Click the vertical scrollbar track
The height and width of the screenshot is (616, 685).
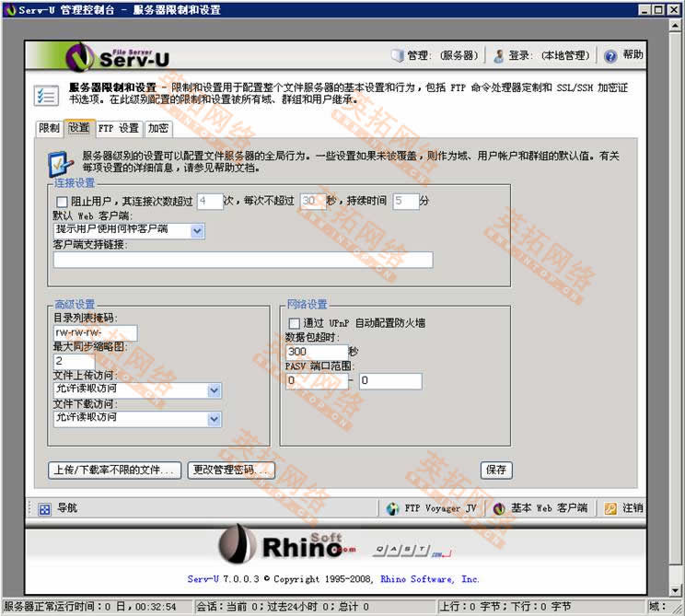click(675, 574)
